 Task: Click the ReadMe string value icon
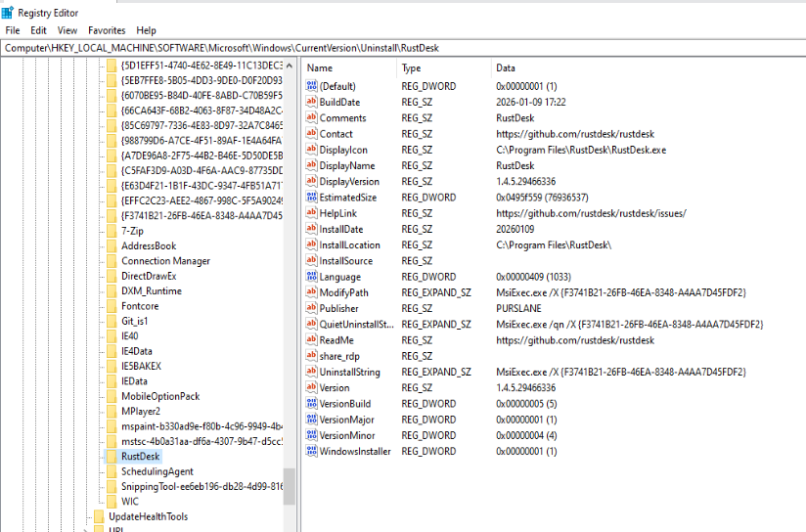[x=311, y=339]
